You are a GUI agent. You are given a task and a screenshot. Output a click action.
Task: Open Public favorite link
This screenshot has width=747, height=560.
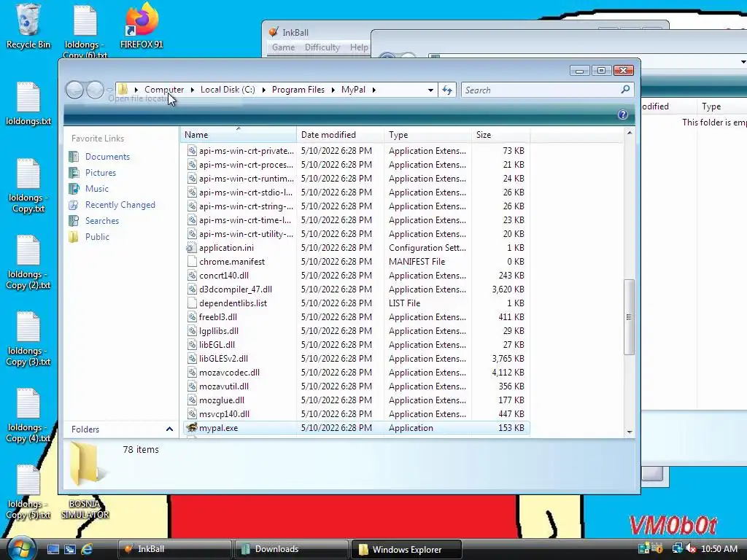pos(97,237)
